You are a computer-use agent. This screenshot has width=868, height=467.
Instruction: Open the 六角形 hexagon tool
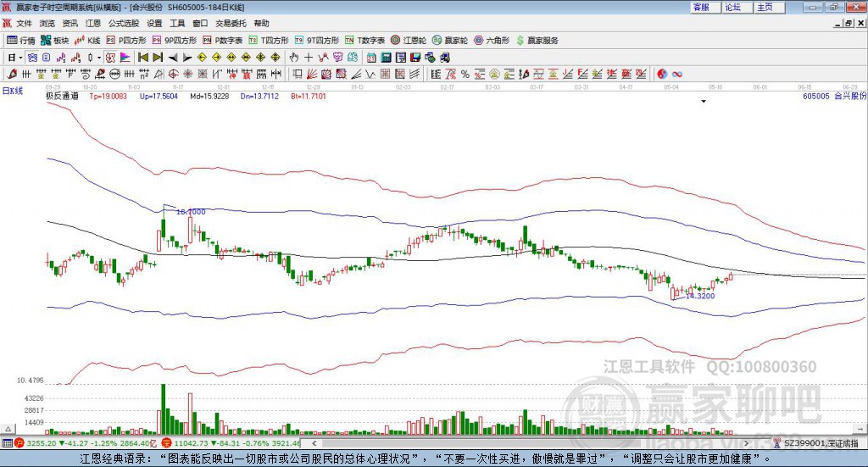492,41
